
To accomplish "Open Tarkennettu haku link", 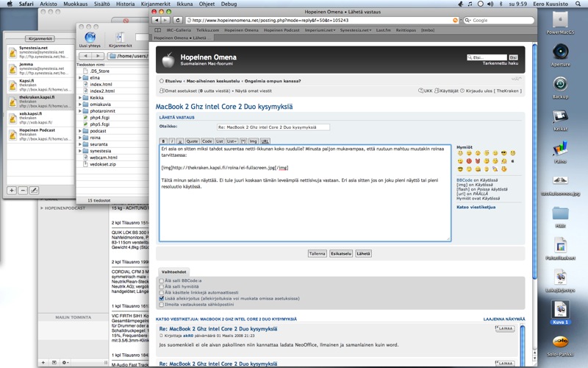I will point(501,63).
